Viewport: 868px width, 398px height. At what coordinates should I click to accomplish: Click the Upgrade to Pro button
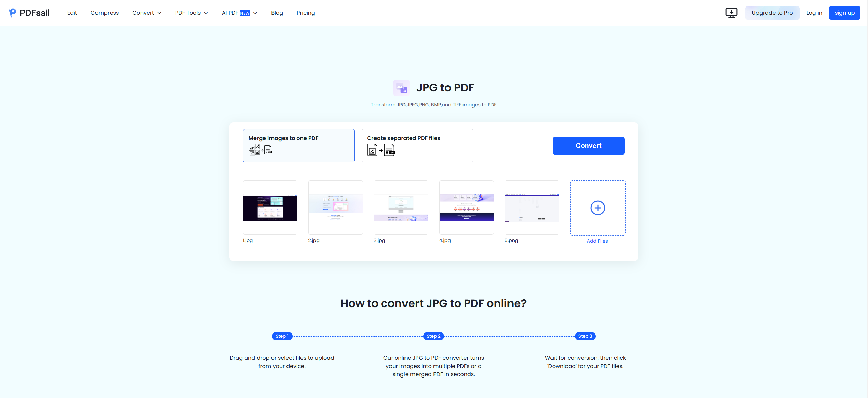click(771, 12)
